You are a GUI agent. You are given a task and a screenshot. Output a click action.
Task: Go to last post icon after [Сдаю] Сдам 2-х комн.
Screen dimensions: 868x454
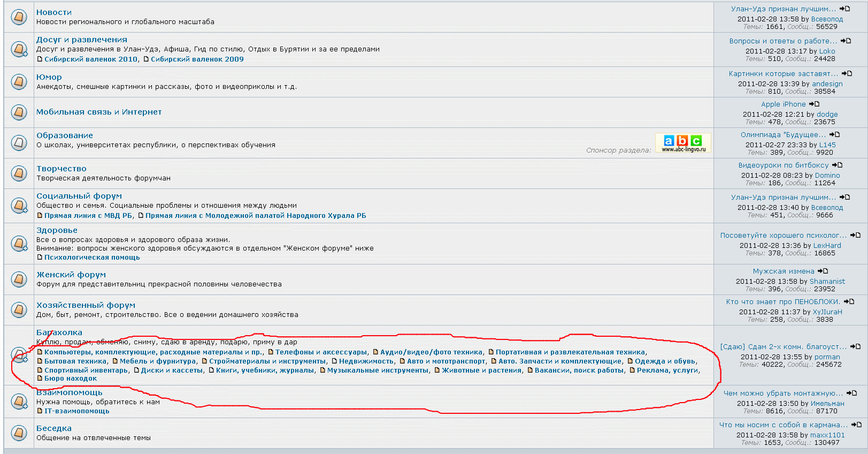click(x=855, y=346)
